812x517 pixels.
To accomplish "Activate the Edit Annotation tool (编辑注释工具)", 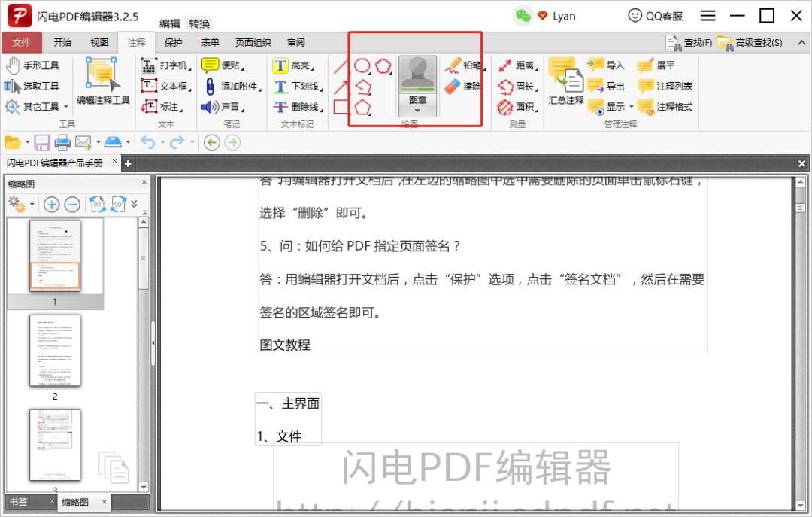I will [103, 81].
